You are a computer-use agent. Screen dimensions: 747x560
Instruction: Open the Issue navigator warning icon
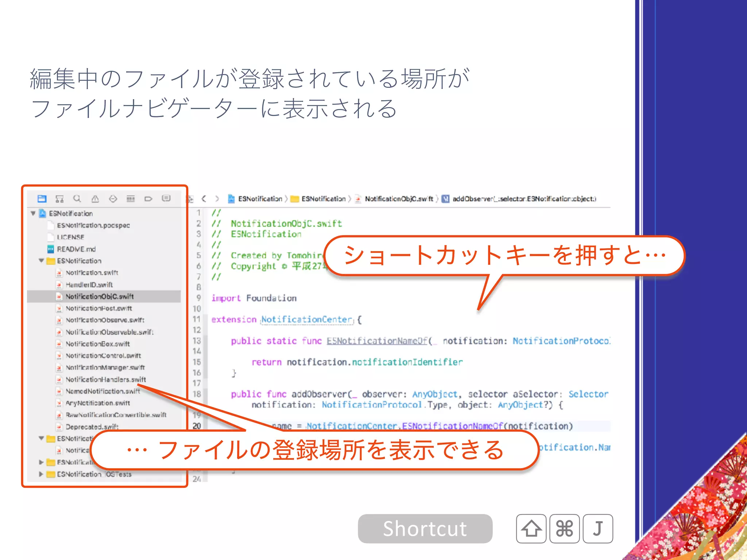tap(95, 199)
